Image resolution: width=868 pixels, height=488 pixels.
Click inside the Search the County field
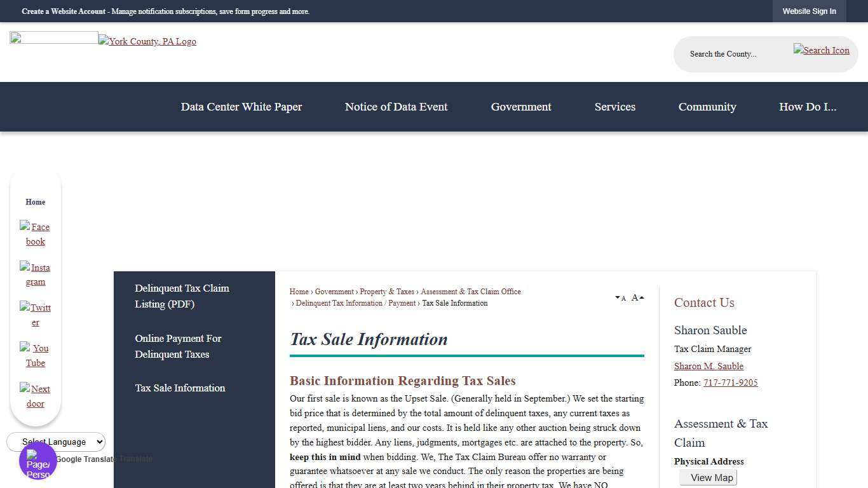coord(731,54)
